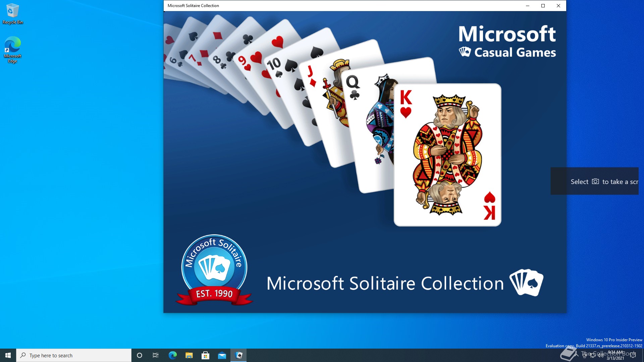Click the 'Select to take a scr' notification
This screenshot has width=644, height=362.
[595, 181]
